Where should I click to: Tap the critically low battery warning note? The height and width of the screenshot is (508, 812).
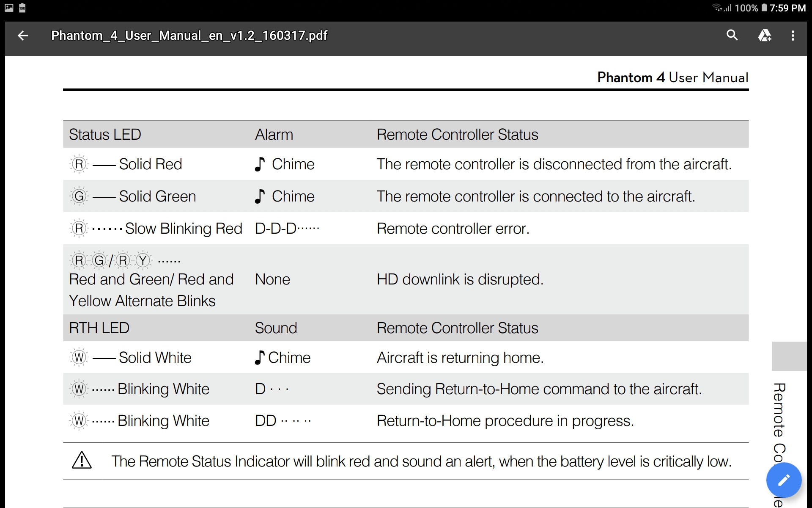[421, 461]
